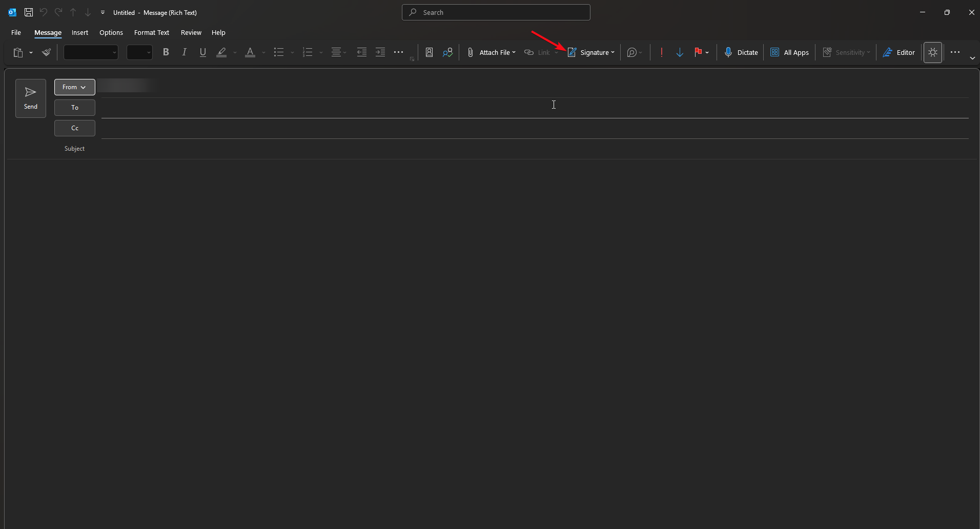Toggle the dark mode sun button
Image resolution: width=980 pixels, height=529 pixels.
[x=932, y=52]
